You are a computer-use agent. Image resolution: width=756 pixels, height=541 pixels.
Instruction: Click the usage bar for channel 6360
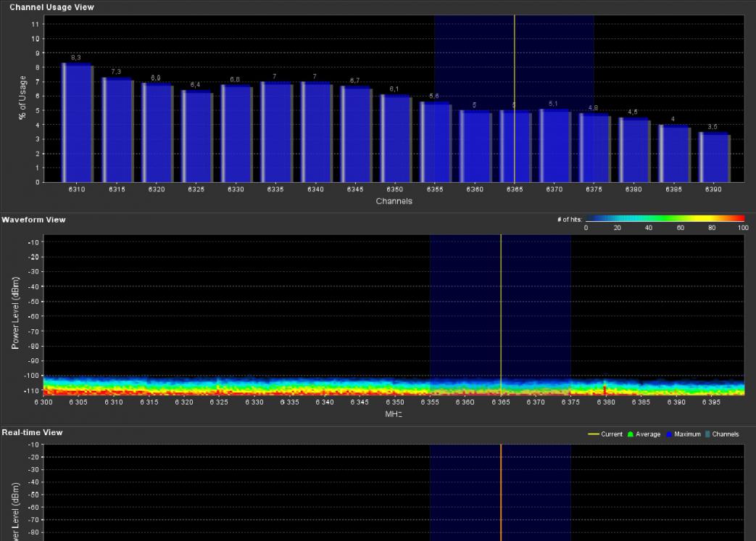tap(475, 146)
